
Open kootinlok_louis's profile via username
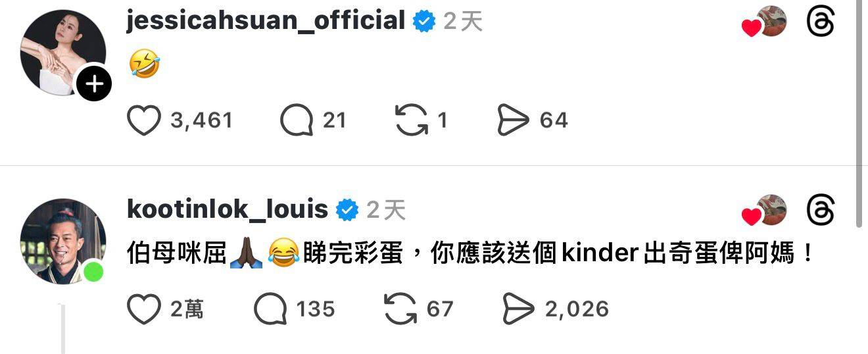pos(227,211)
